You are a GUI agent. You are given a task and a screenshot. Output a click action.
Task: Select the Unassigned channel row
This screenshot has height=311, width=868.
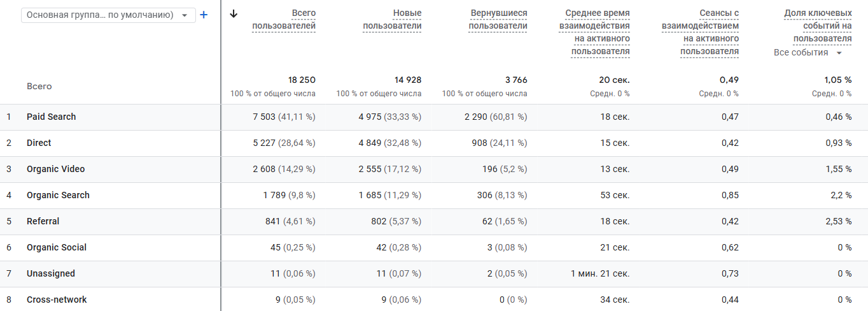[x=51, y=273]
